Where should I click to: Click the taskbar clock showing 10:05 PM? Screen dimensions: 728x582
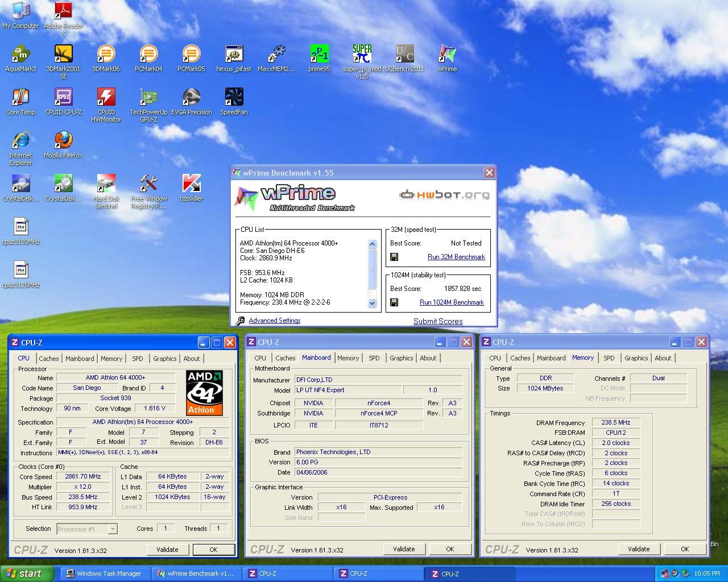point(707,573)
